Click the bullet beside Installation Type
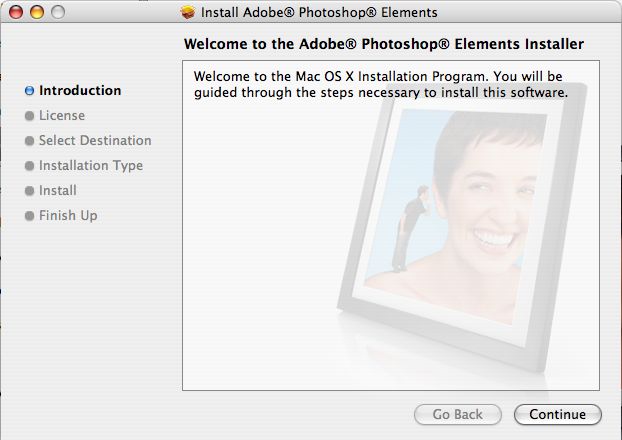622x440 pixels. (x=29, y=166)
